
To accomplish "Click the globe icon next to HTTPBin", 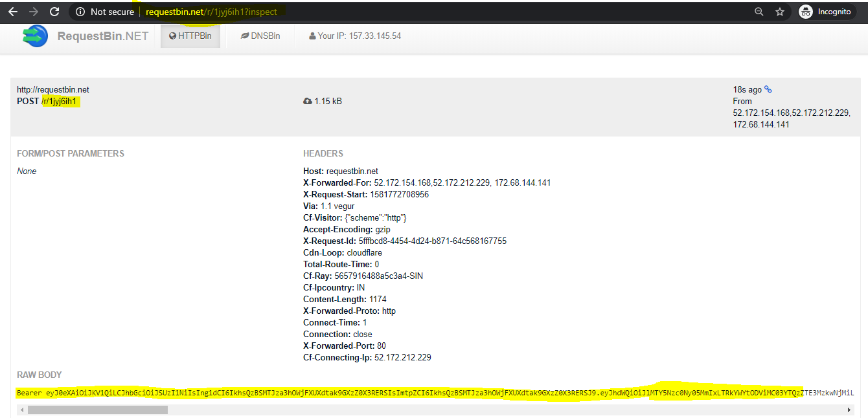I will point(172,36).
